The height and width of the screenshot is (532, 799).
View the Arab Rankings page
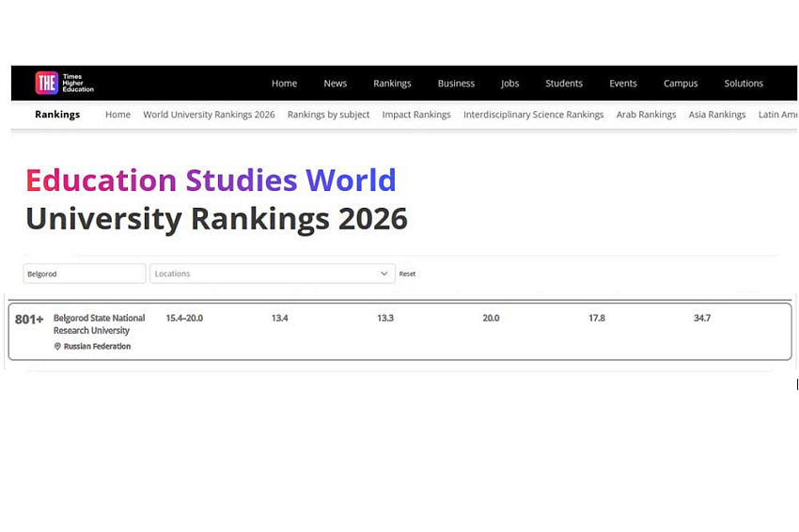click(646, 115)
